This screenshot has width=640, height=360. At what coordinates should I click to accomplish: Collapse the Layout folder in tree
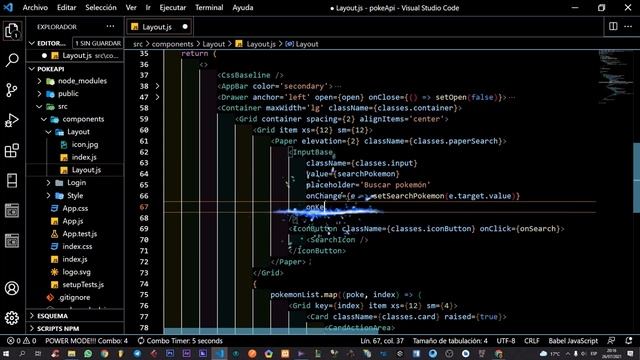point(76,132)
